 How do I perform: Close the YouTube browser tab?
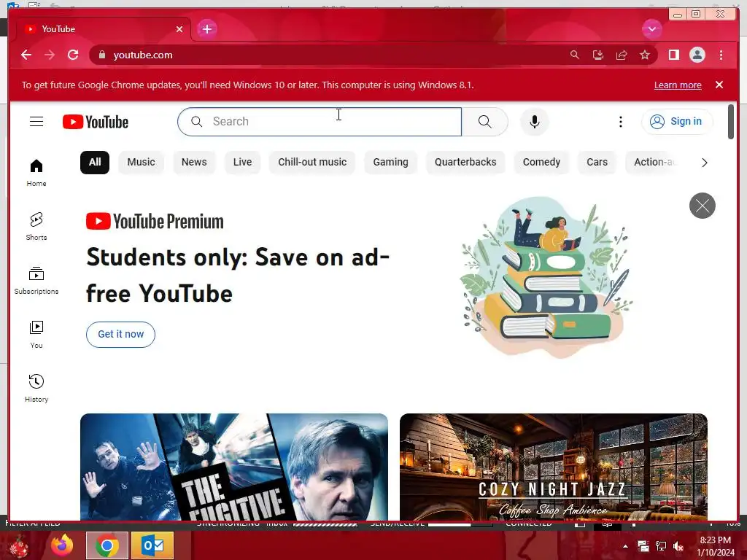[179, 29]
